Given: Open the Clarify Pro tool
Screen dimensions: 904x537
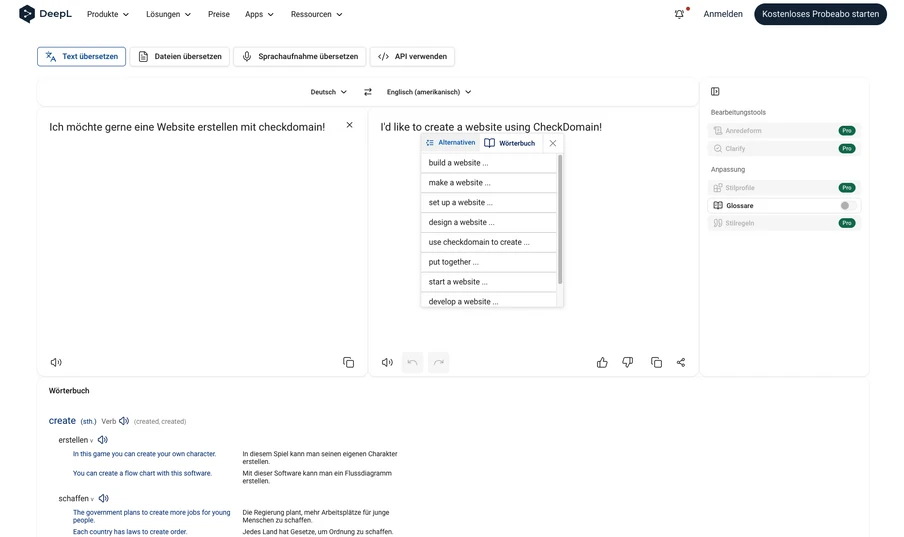Looking at the screenshot, I should pyautogui.click(x=784, y=148).
